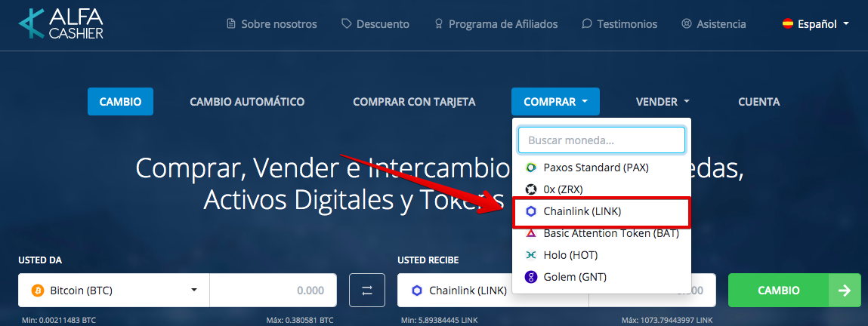This screenshot has height=326, width=868.
Task: Visit Programa de Afiliados page
Action: pos(496,23)
